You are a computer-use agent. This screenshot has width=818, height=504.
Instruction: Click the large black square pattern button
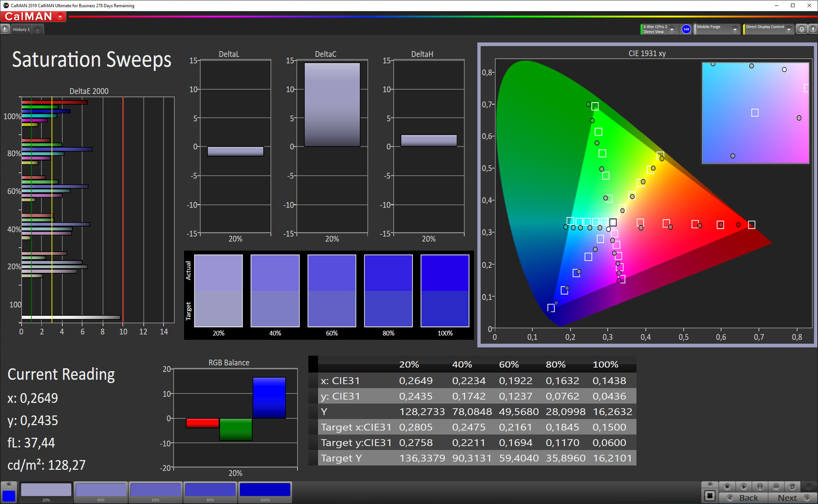pyautogui.click(x=710, y=495)
